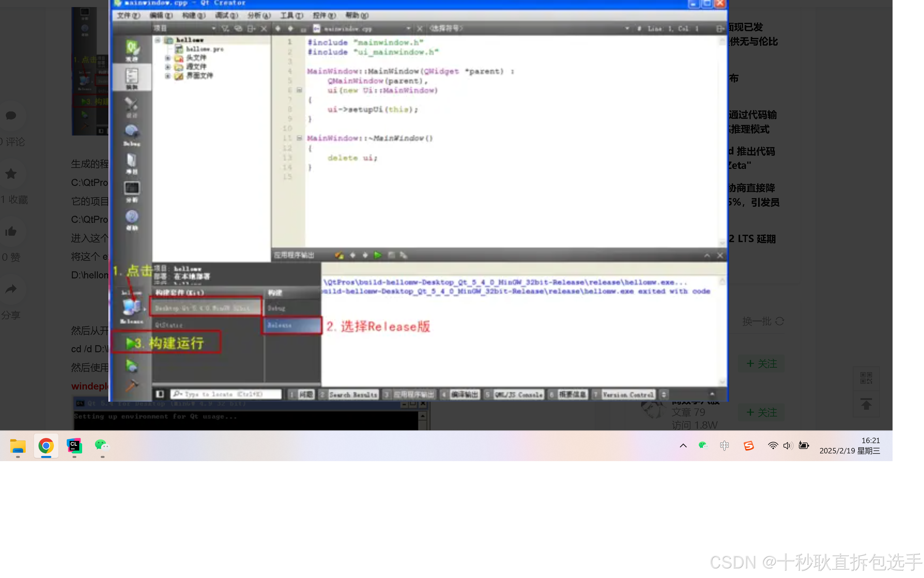Click the article favorite star icon
Image resolution: width=924 pixels, height=578 pixels.
click(x=11, y=174)
